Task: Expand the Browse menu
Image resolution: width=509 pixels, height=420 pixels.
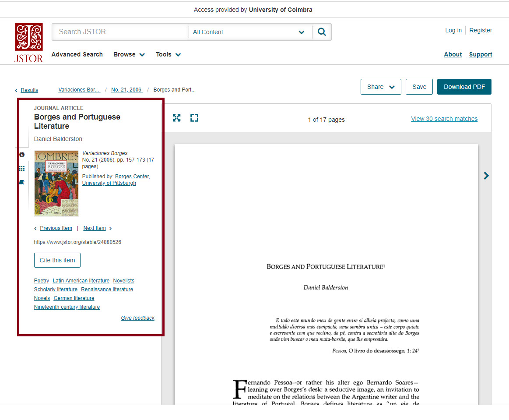Action: pyautogui.click(x=129, y=54)
